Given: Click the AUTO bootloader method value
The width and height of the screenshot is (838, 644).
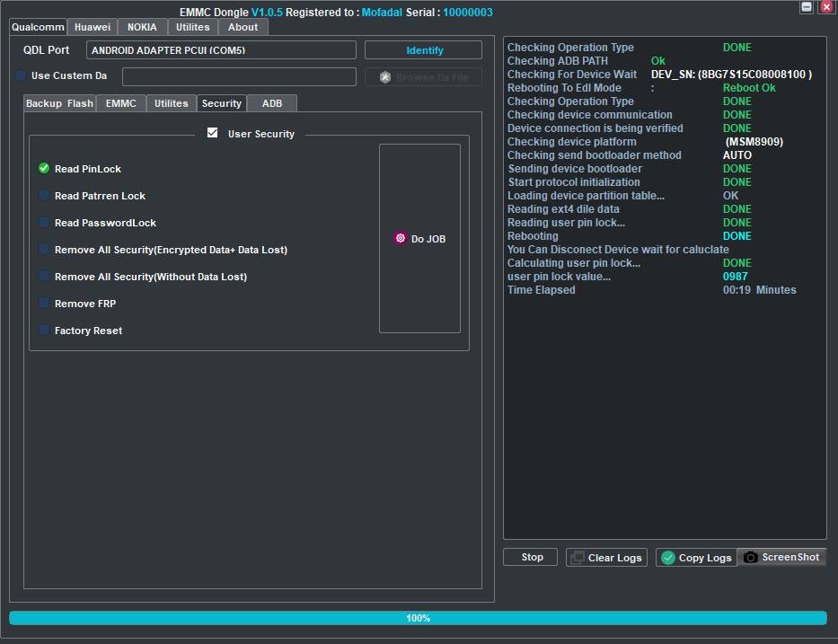Looking at the screenshot, I should pos(737,155).
